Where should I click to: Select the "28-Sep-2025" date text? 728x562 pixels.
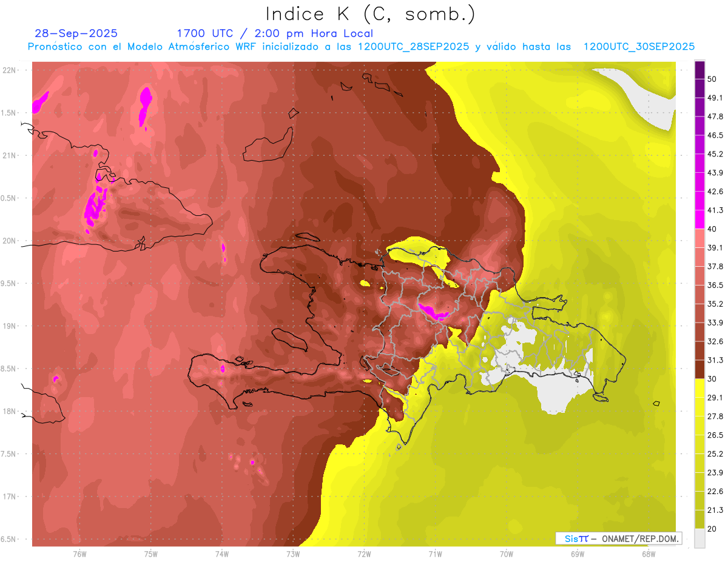click(76, 33)
